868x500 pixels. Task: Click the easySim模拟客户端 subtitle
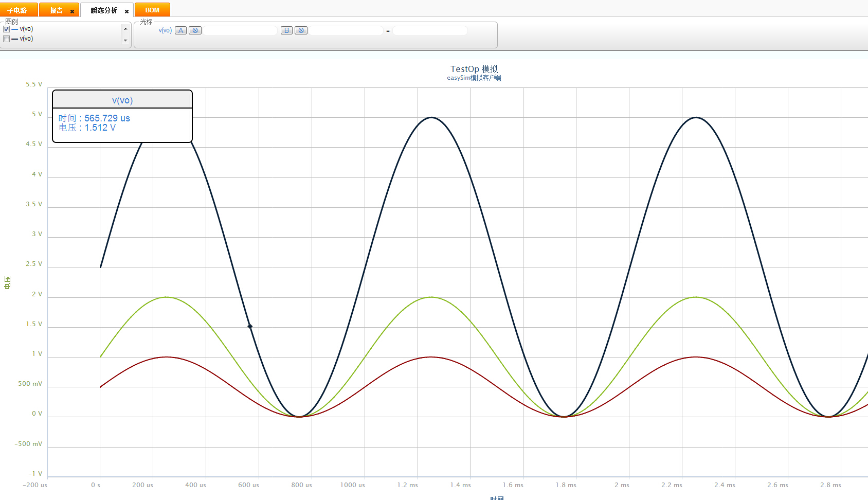474,78
